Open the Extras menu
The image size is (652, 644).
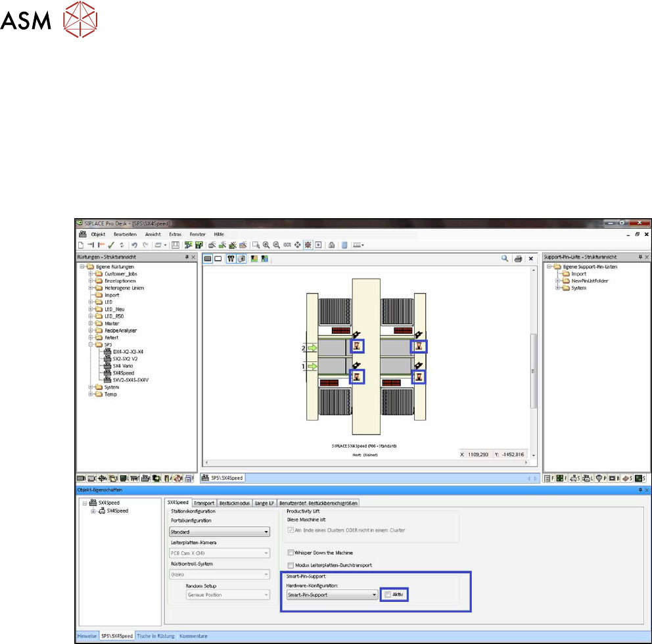[175, 234]
